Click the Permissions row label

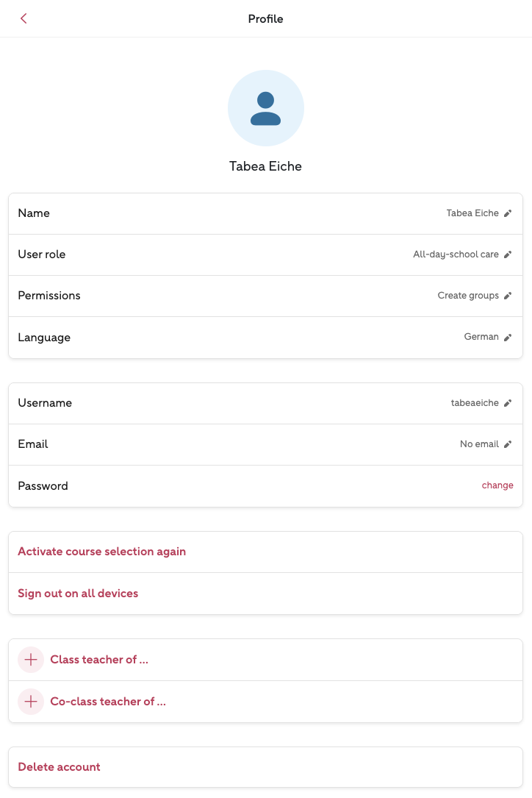coord(49,296)
